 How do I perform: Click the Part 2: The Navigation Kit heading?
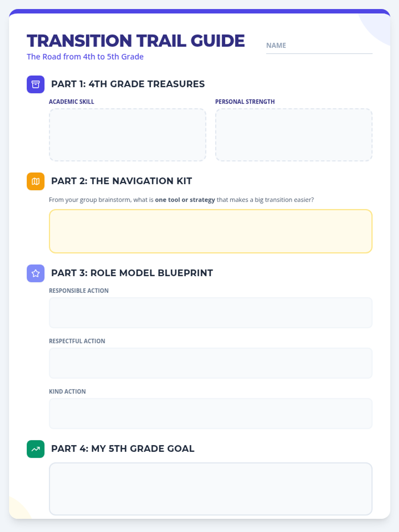(x=121, y=181)
